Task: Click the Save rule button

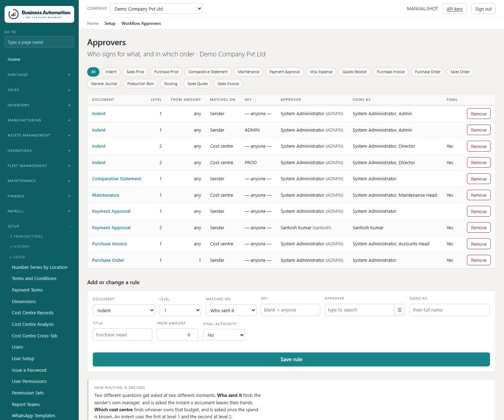Action: tap(291, 359)
